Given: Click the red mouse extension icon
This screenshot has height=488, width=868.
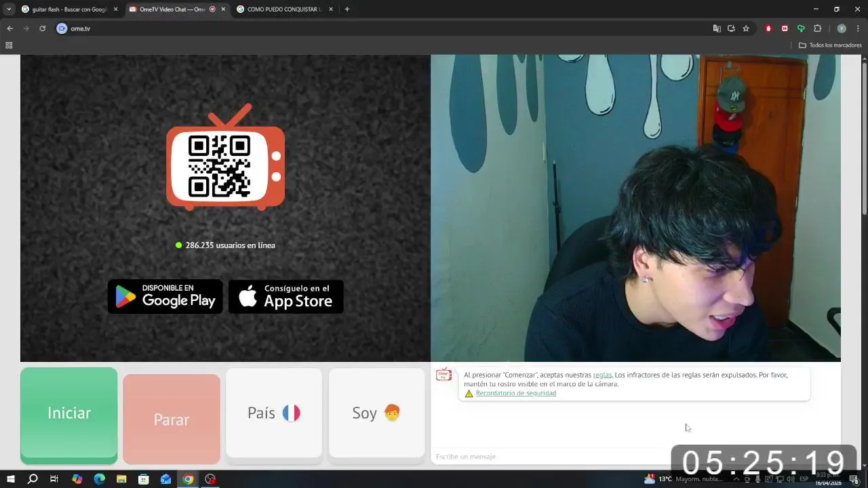Looking at the screenshot, I should pos(768,28).
